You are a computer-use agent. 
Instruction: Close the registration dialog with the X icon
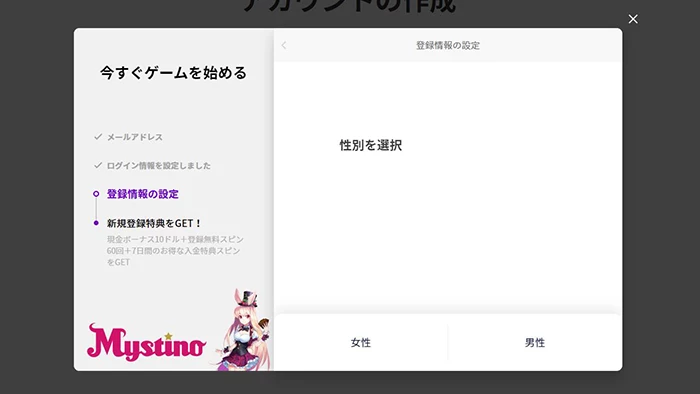click(633, 19)
